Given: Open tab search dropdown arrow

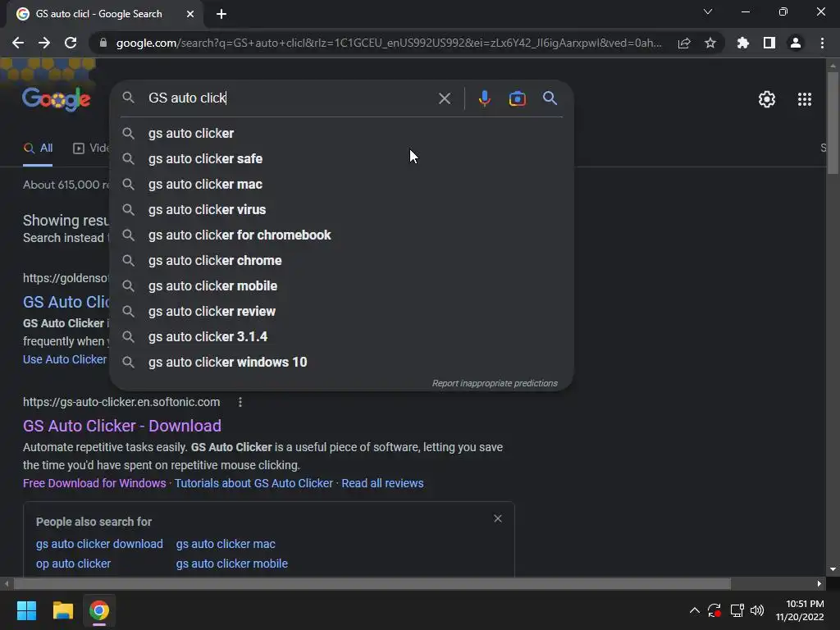Looking at the screenshot, I should (x=707, y=11).
